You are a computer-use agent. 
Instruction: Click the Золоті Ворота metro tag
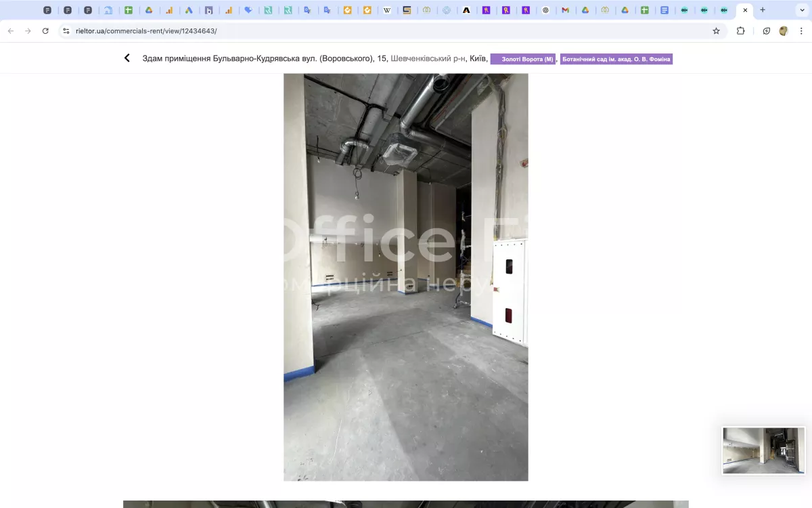tap(523, 59)
